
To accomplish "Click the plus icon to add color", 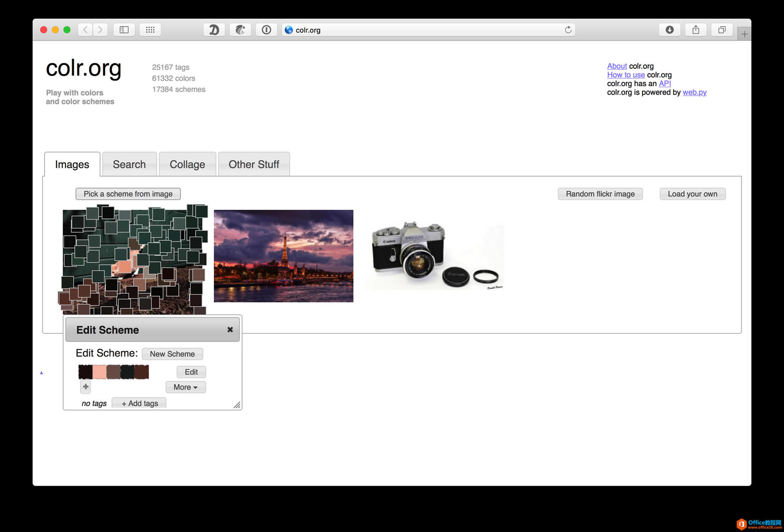I will point(86,386).
